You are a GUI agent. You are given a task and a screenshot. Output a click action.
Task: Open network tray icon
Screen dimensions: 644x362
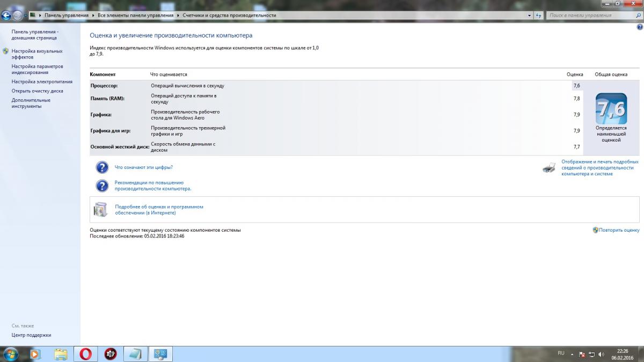(x=592, y=354)
